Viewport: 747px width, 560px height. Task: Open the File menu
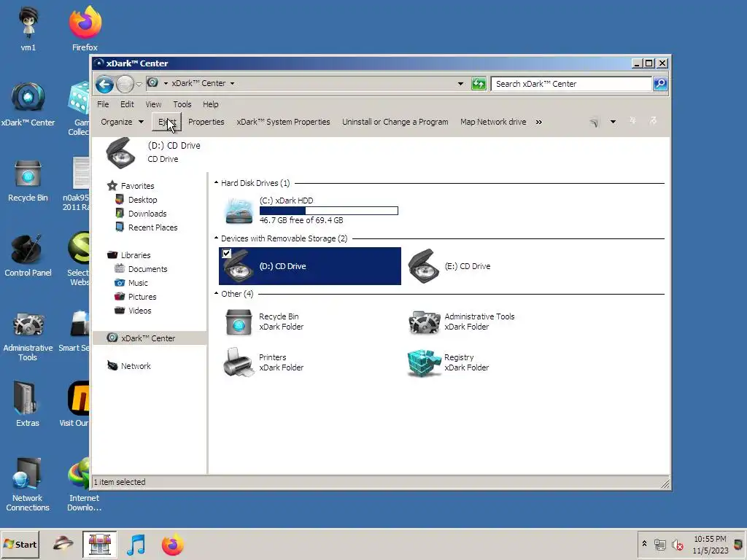point(103,104)
